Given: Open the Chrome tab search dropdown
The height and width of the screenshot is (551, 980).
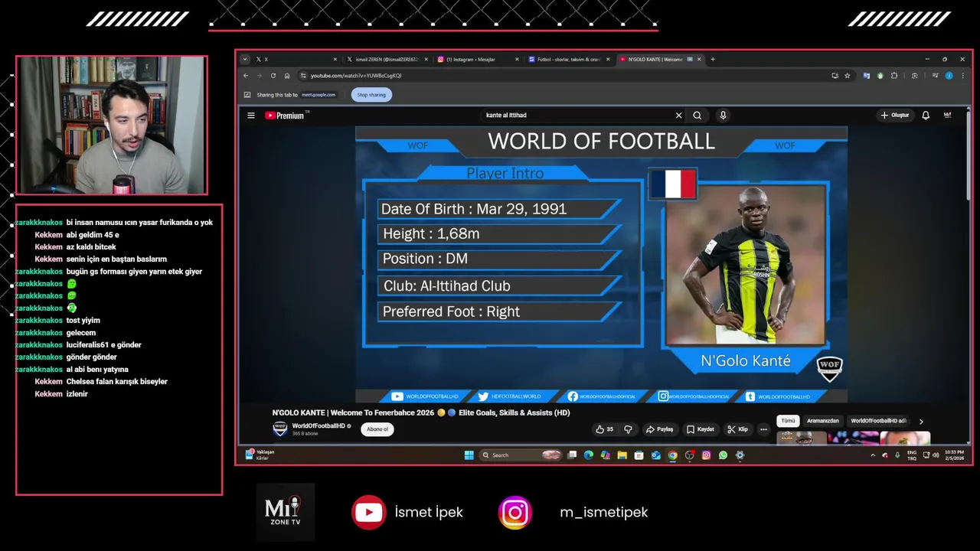Looking at the screenshot, I should pyautogui.click(x=244, y=59).
